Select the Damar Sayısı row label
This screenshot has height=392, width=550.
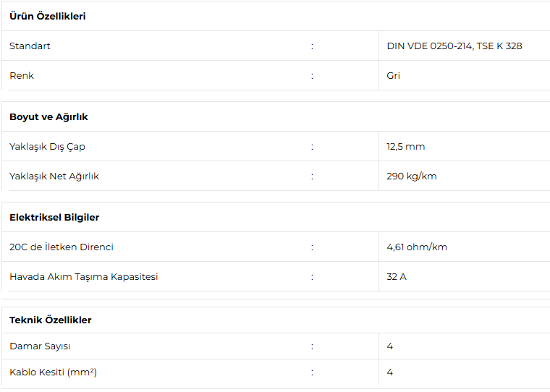point(40,346)
